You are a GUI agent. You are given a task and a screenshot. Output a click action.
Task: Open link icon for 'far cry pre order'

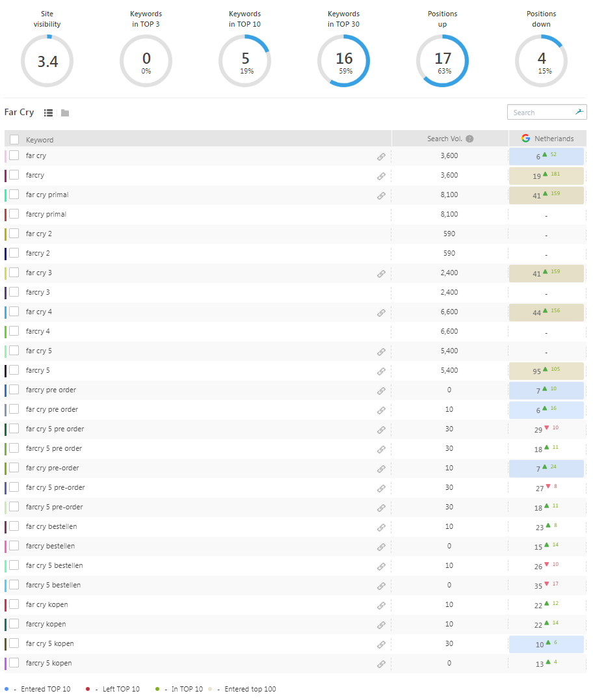tap(381, 411)
